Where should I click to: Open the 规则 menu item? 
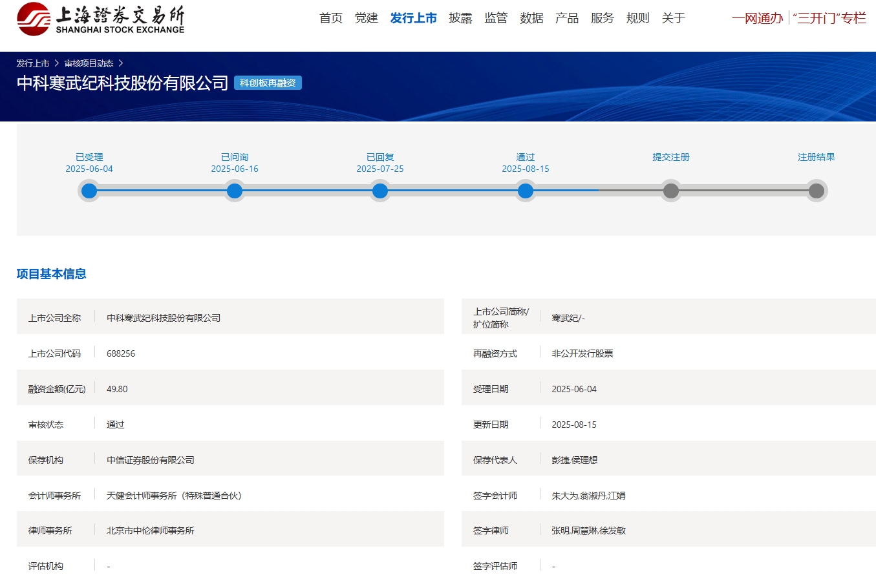point(638,18)
